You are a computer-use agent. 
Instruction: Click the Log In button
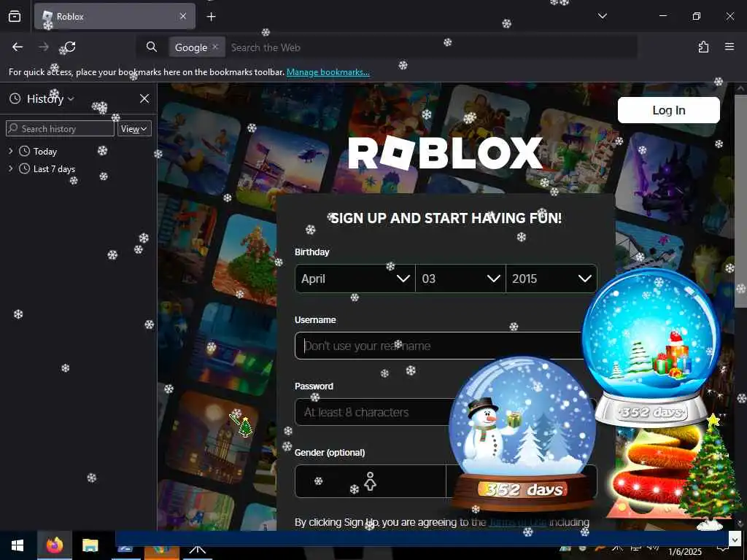(668, 110)
